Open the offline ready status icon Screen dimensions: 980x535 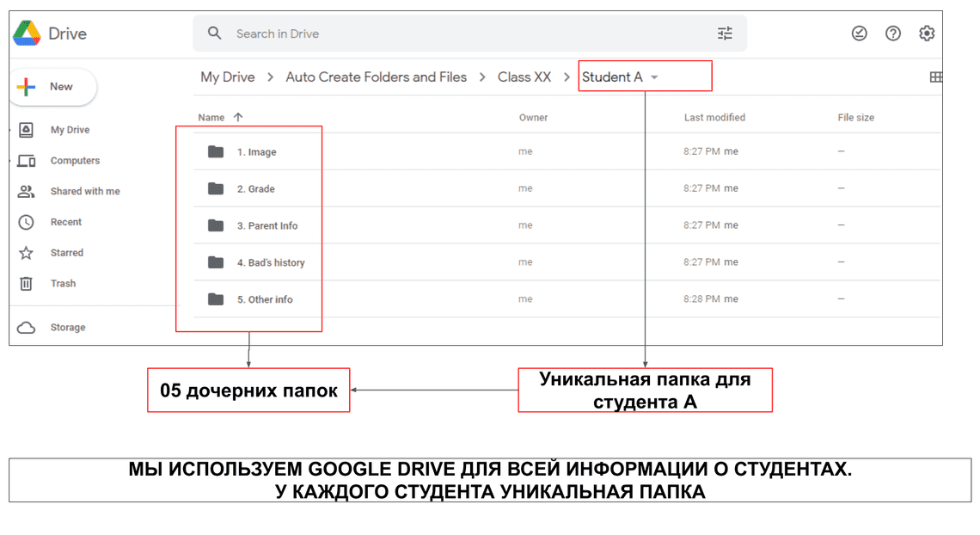(859, 34)
